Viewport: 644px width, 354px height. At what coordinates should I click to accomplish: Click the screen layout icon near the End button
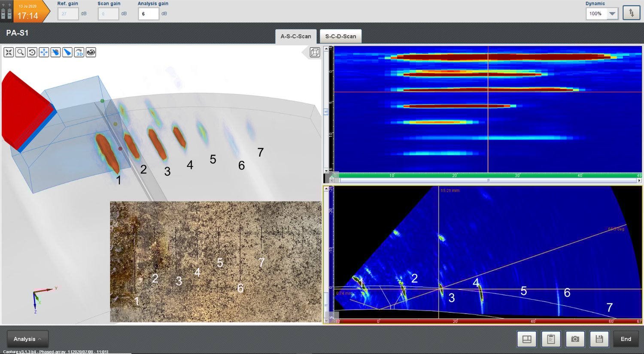pos(527,339)
